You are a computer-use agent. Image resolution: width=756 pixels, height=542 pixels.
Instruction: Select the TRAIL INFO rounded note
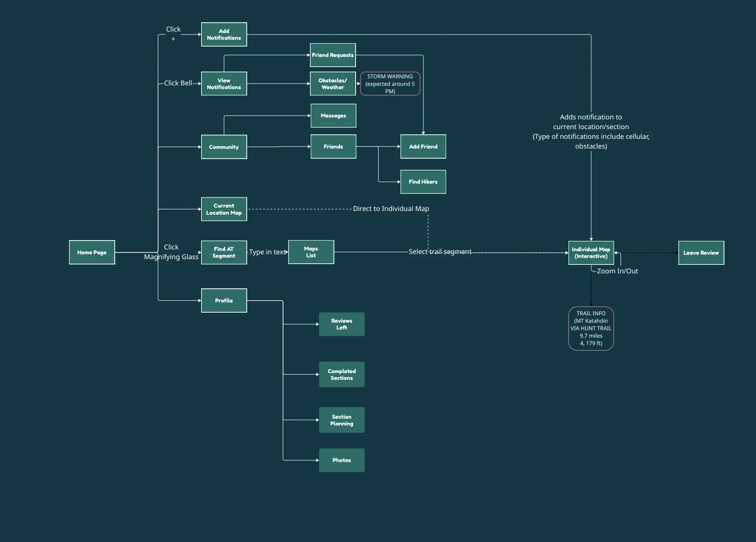(x=591, y=328)
